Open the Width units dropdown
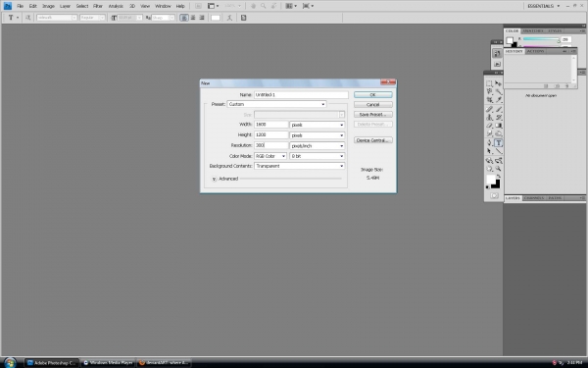 coord(318,125)
